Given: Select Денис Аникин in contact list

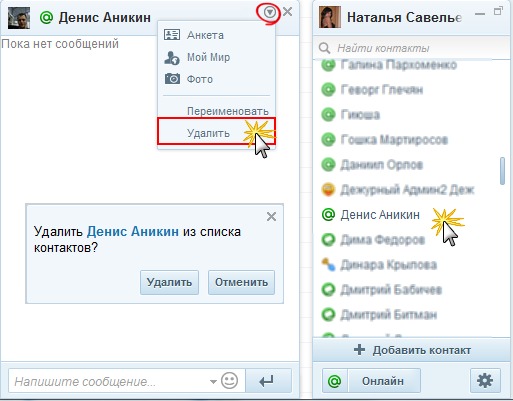Looking at the screenshot, I should 380,215.
